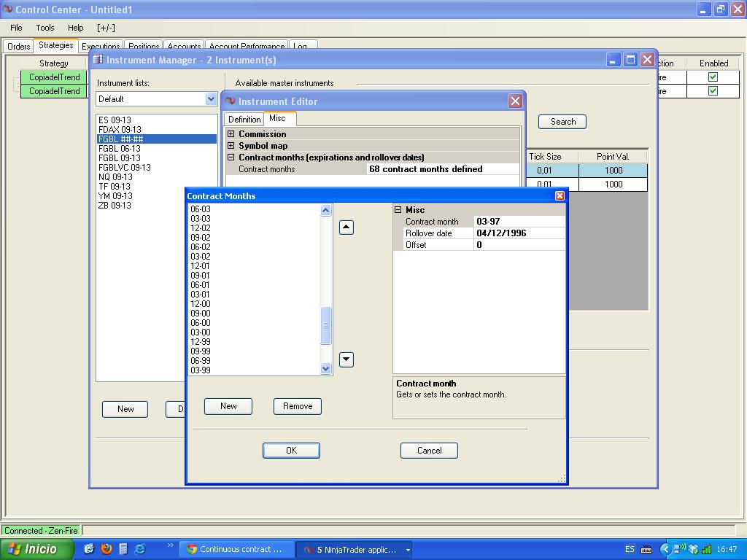Screen dimensions: 747x560
Task: Expand the Commission section
Action: [x=231, y=134]
